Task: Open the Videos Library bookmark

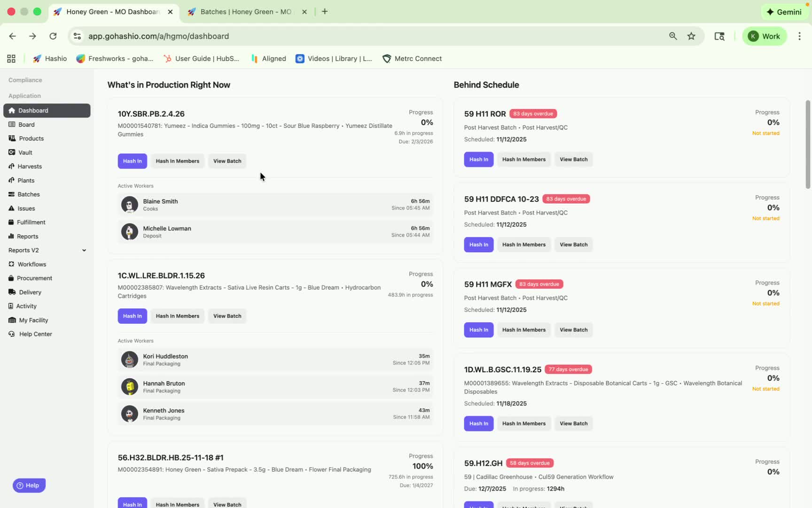Action: pyautogui.click(x=334, y=59)
